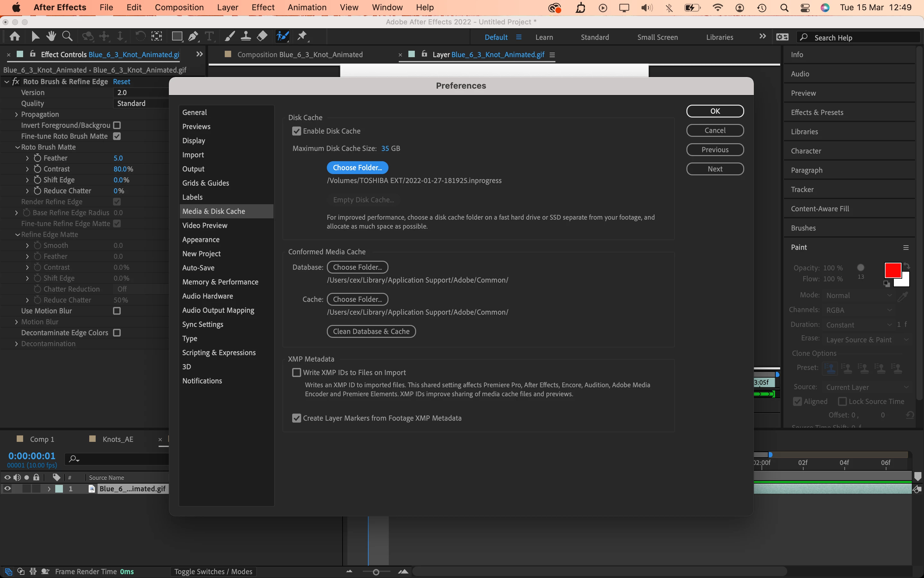
Task: Toggle Use Motion Blur checkbox
Action: coord(117,311)
